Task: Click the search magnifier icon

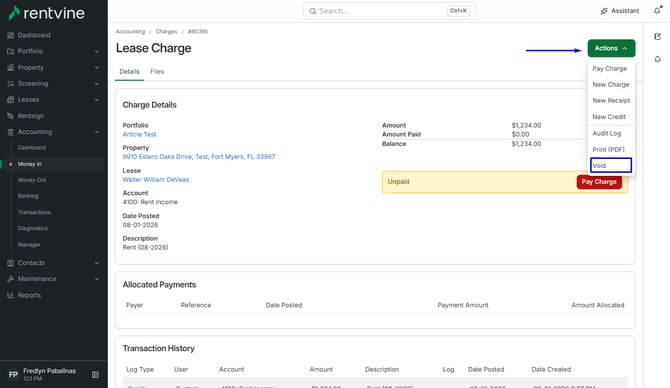Action: (x=313, y=11)
